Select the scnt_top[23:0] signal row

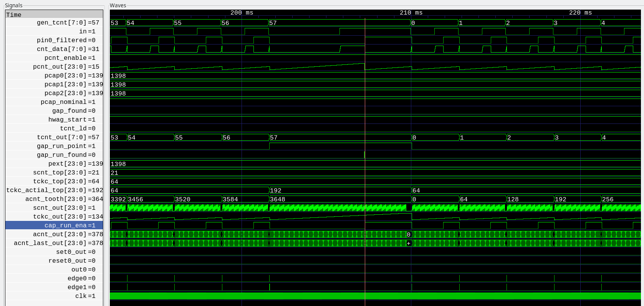(x=54, y=173)
